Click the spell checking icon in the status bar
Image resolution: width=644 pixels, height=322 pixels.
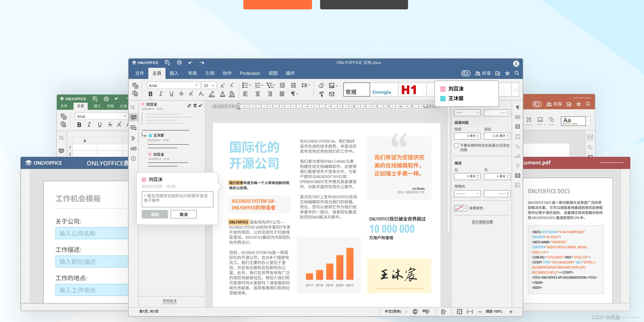(426, 312)
